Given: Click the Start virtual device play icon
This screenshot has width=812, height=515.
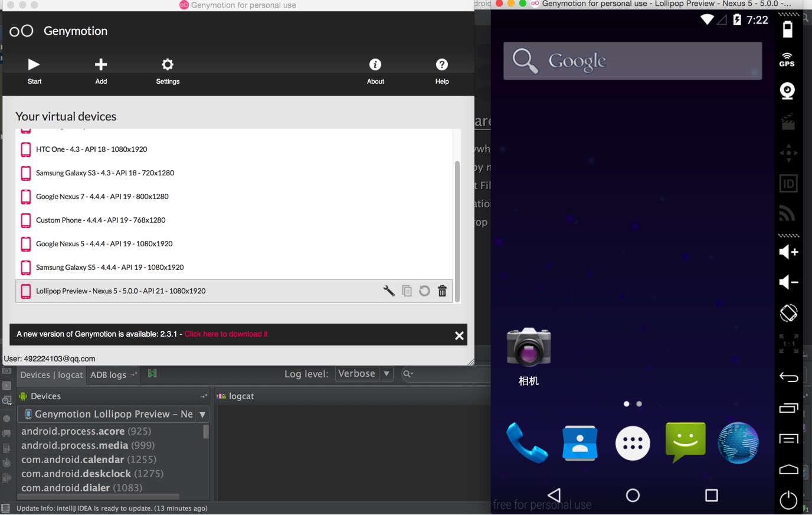Looking at the screenshot, I should pyautogui.click(x=34, y=65).
